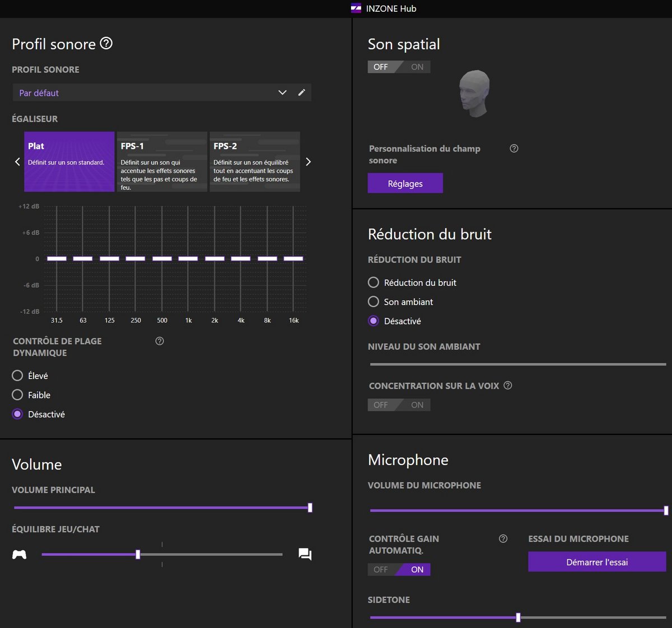Click the help icon for Contrôle de plage dynamique

pos(159,341)
